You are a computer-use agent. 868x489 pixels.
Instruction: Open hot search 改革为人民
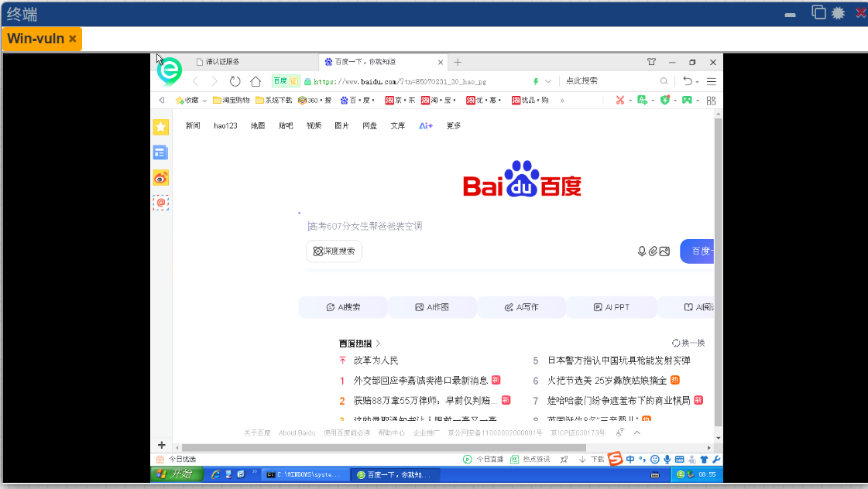pos(376,361)
